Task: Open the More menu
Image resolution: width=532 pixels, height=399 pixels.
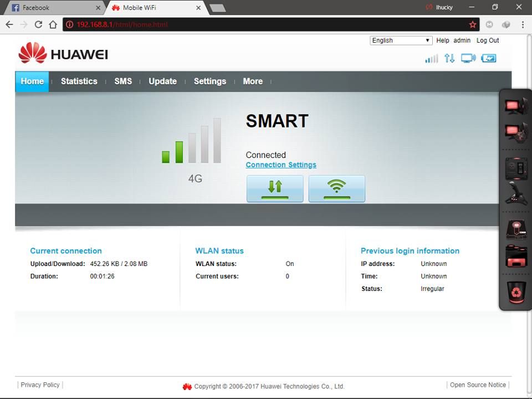Action: coord(253,81)
